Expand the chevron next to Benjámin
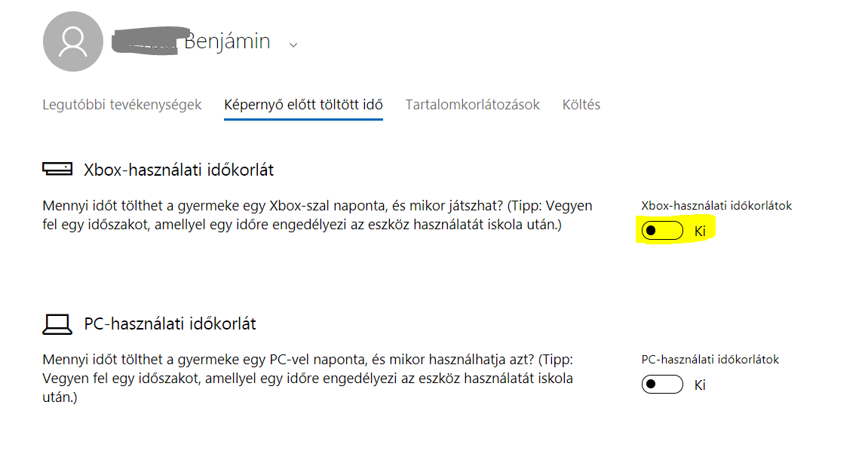 293,44
